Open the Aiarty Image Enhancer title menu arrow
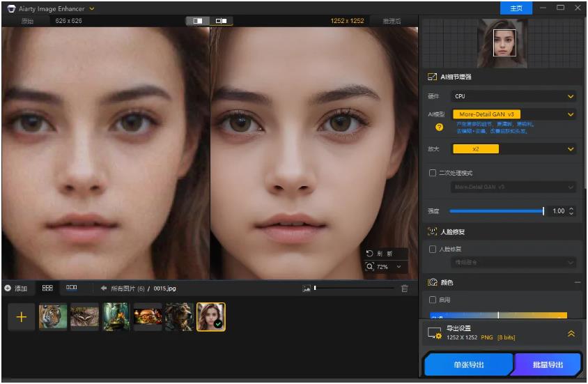The image size is (588, 384). [92, 8]
